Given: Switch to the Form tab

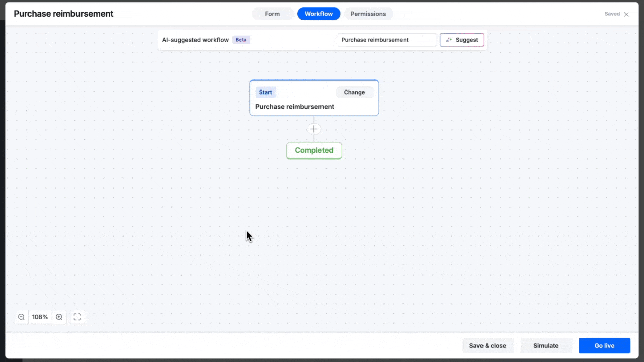Looking at the screenshot, I should tap(273, 14).
